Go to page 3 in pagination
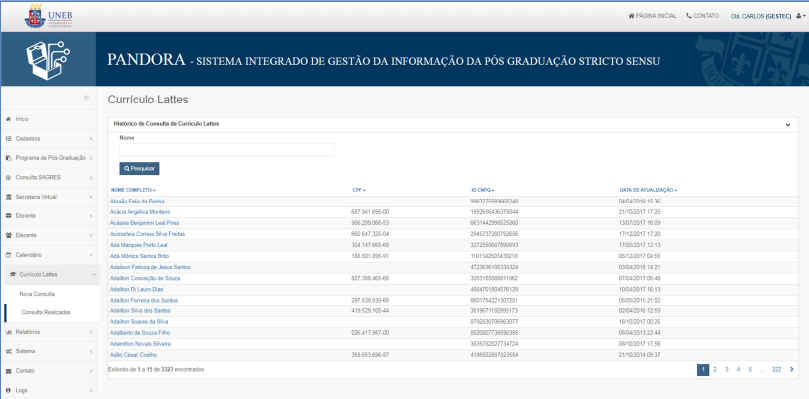This screenshot has height=399, width=809. pos(726,369)
